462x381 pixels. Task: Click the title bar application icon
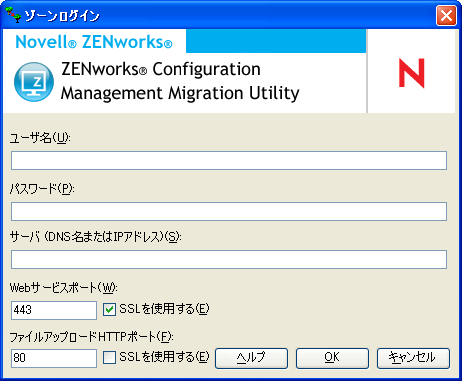(x=14, y=15)
